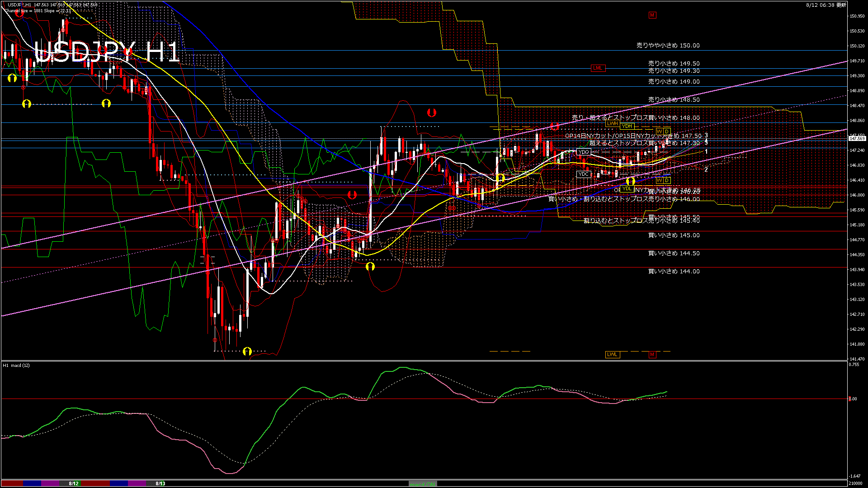The height and width of the screenshot is (488, 868).
Task: Click the 8/12 06:38 更新 timestamp
Action: click(826, 5)
